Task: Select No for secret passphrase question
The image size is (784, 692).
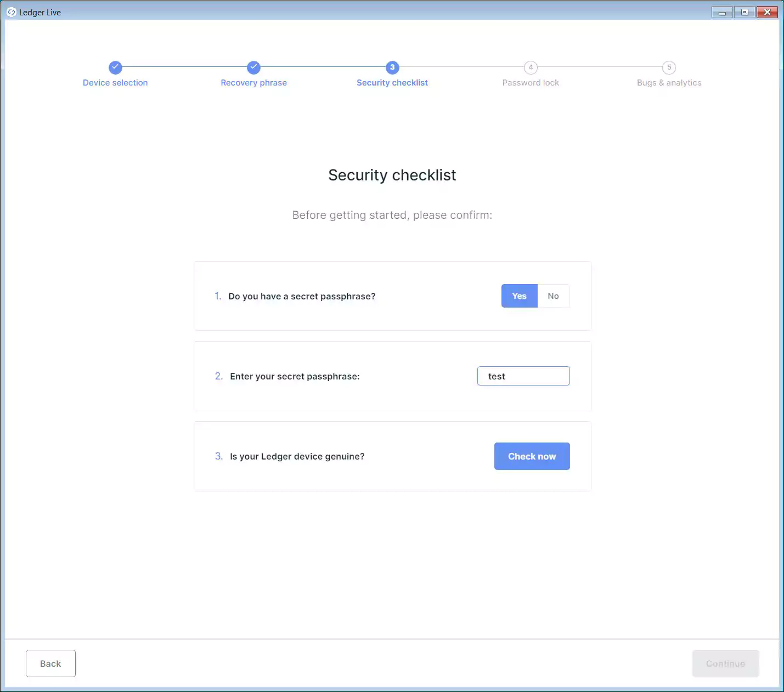Action: coord(553,296)
